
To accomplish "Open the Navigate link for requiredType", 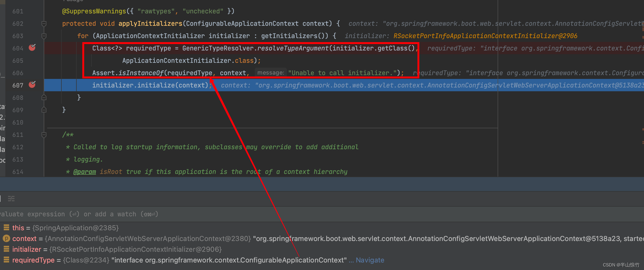I will point(370,260).
